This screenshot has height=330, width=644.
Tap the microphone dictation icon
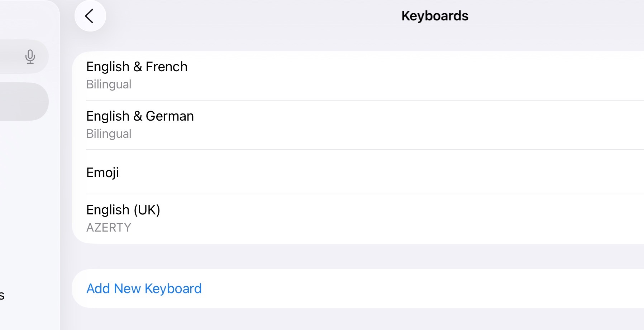(30, 57)
